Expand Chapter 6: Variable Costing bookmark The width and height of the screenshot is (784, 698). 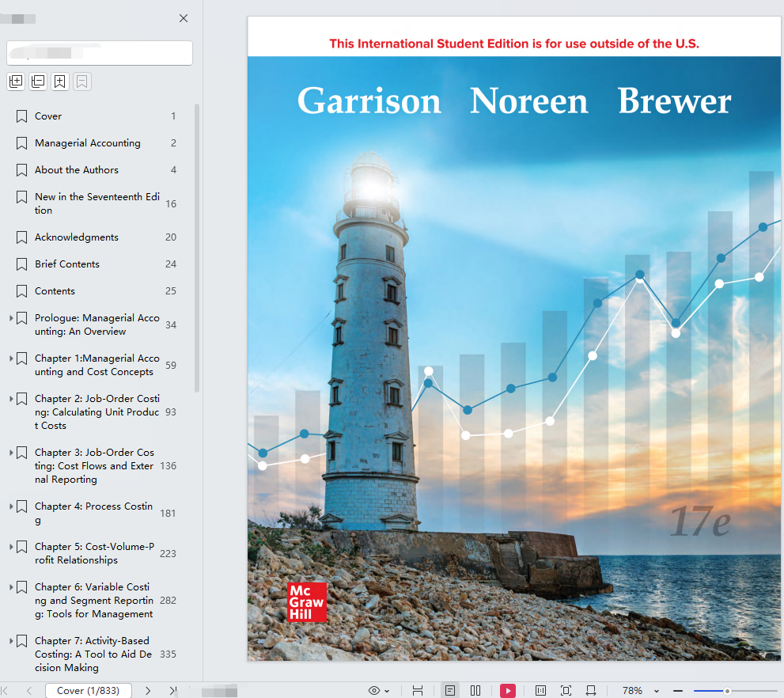click(x=11, y=587)
